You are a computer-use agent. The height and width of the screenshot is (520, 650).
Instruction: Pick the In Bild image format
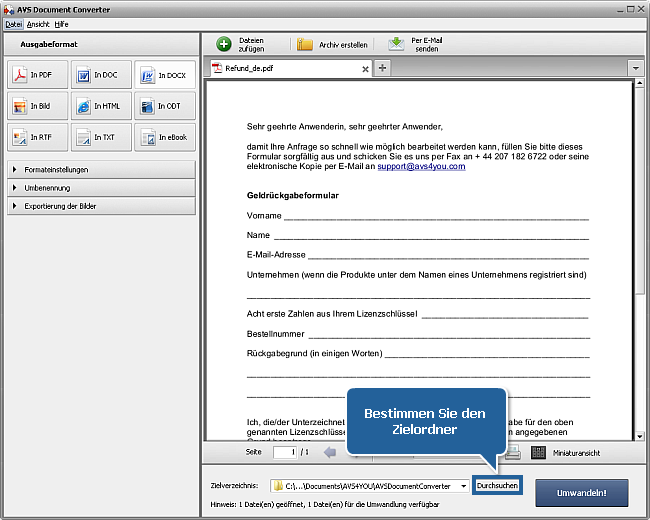(x=37, y=106)
